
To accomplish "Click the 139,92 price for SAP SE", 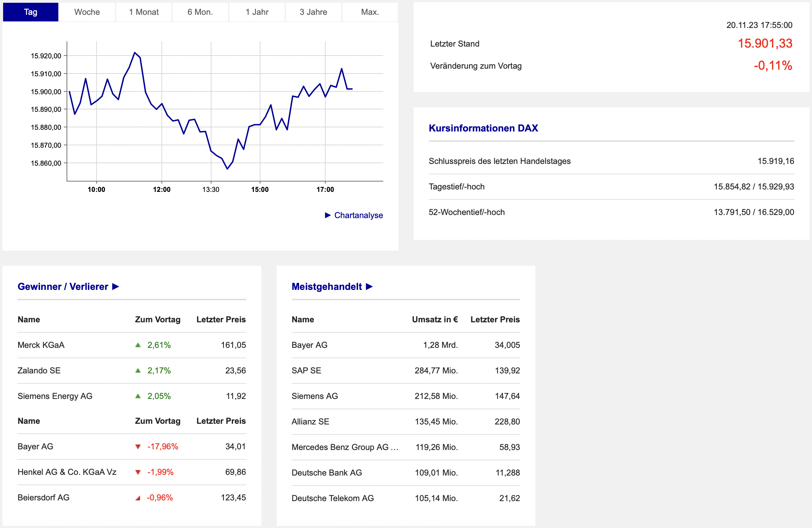I will [x=507, y=371].
